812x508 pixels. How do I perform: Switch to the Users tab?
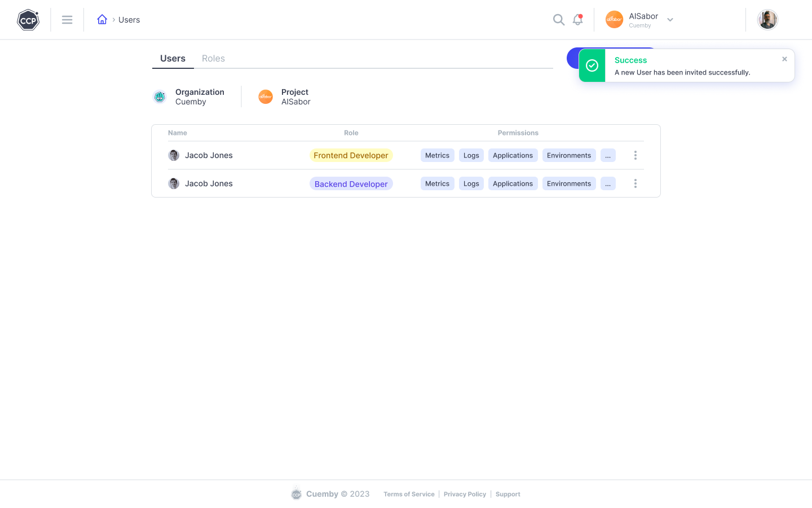[x=173, y=59]
